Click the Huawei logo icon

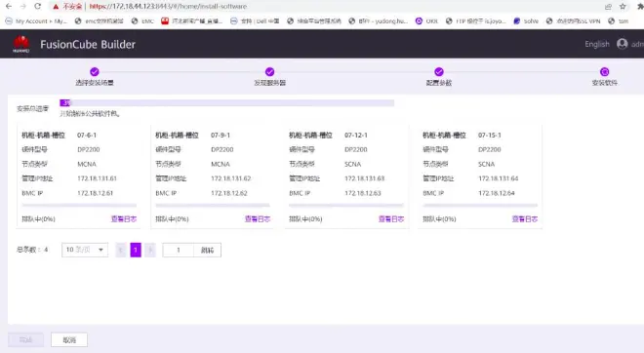(20, 44)
